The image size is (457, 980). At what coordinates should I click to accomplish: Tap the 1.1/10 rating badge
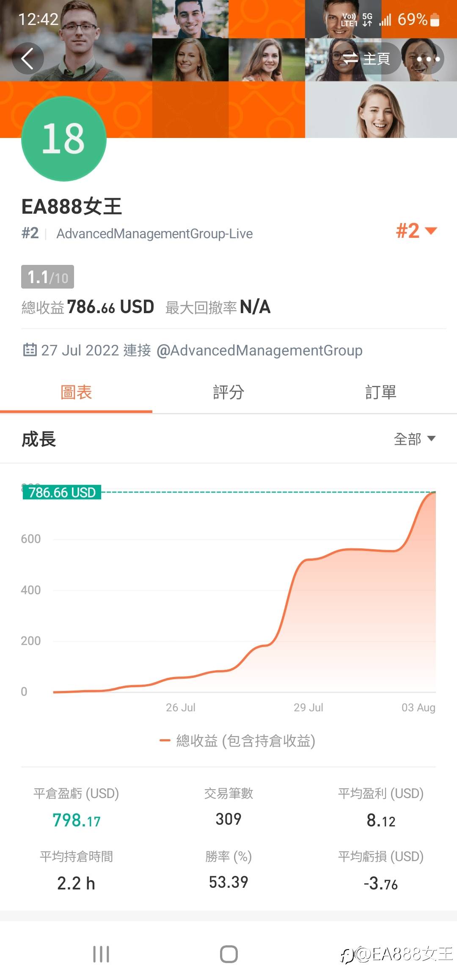click(x=47, y=277)
